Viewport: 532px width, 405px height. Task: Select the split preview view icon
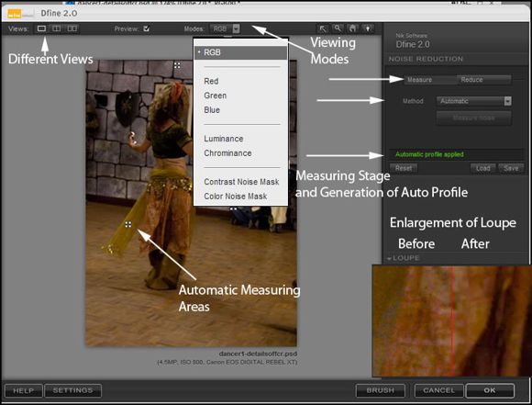[56, 28]
